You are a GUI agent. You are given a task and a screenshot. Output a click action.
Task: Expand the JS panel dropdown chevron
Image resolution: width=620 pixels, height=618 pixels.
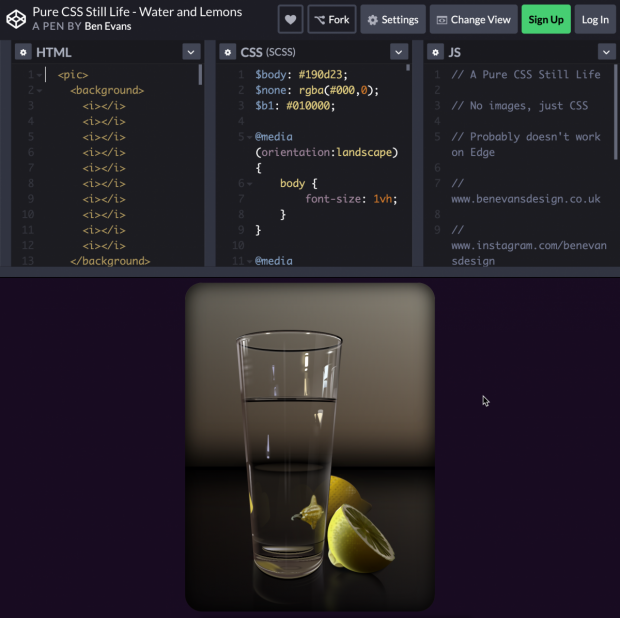click(x=606, y=52)
